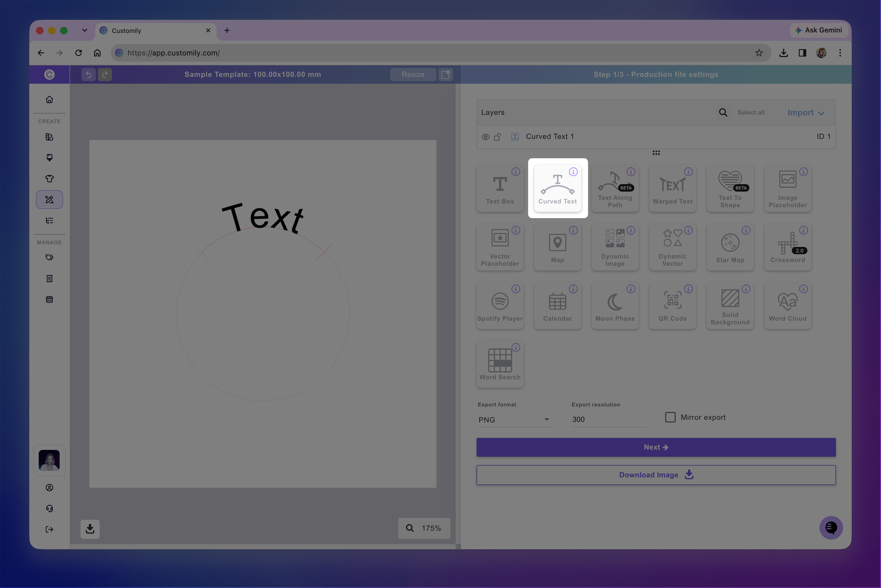This screenshot has height=588, width=881.
Task: Open the browser three-dot menu
Action: [x=840, y=53]
